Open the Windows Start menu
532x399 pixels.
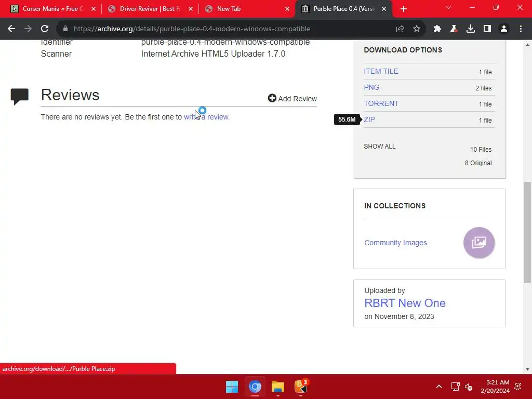pos(232,387)
